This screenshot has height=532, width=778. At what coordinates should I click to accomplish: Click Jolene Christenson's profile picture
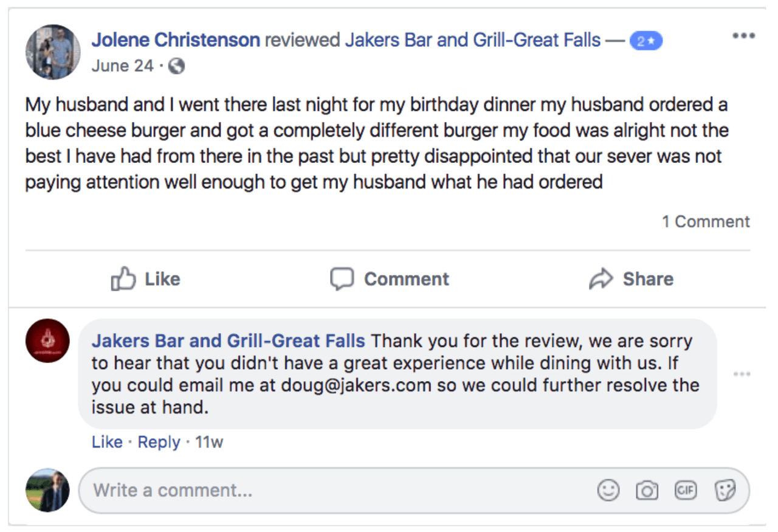tap(53, 52)
